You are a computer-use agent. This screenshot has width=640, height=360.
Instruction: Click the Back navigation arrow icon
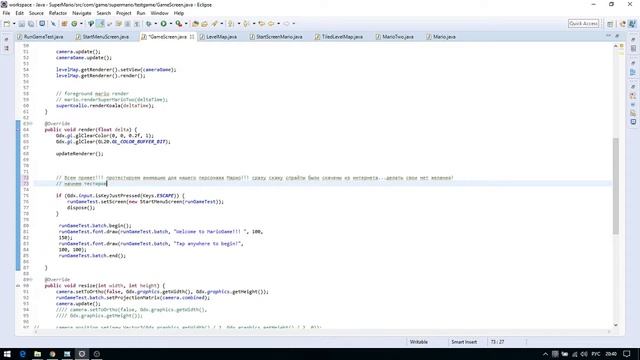tap(271, 24)
